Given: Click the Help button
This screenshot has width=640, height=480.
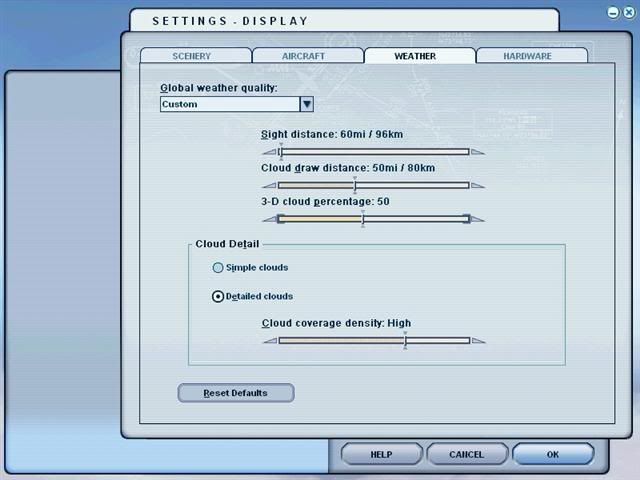Looking at the screenshot, I should click(x=381, y=454).
